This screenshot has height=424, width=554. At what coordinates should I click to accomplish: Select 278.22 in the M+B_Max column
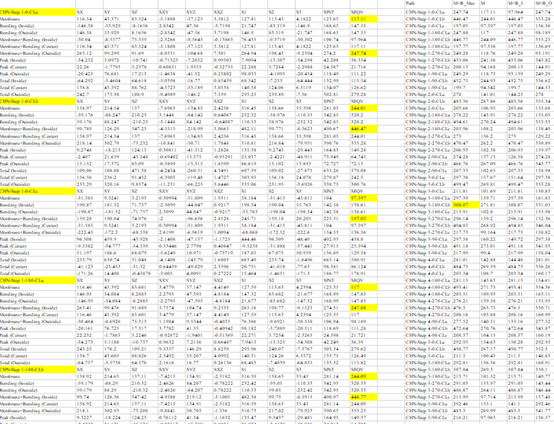pyautogui.click(x=459, y=115)
